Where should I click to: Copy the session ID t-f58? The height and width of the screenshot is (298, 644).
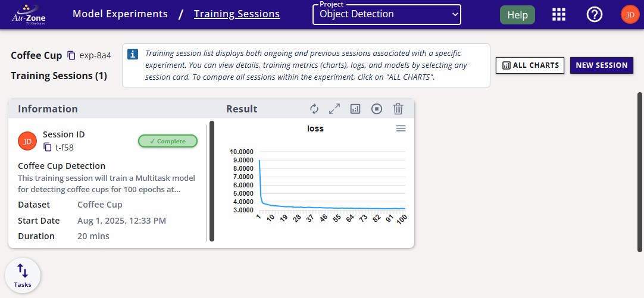pos(48,147)
